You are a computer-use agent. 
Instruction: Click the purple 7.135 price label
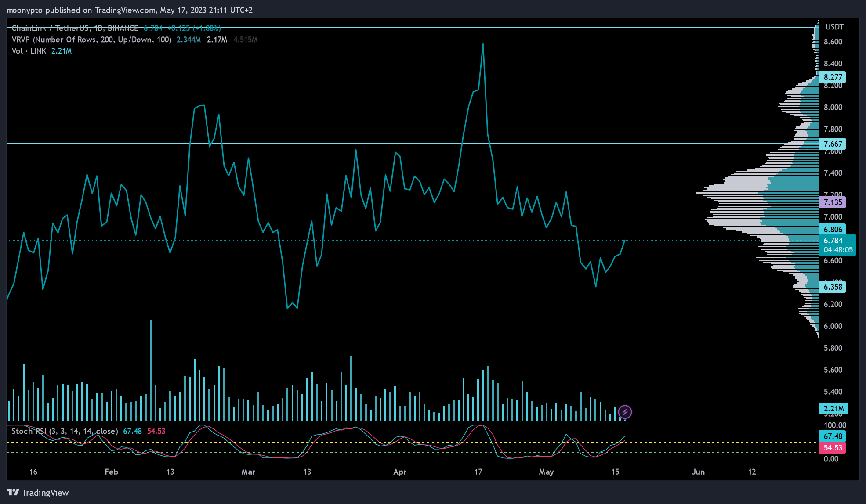click(833, 202)
